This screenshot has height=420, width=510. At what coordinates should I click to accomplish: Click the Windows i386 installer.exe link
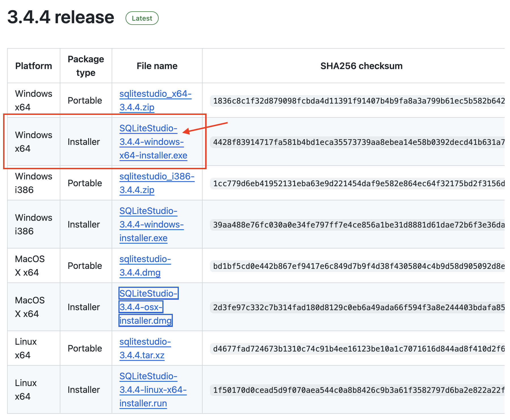(x=152, y=224)
